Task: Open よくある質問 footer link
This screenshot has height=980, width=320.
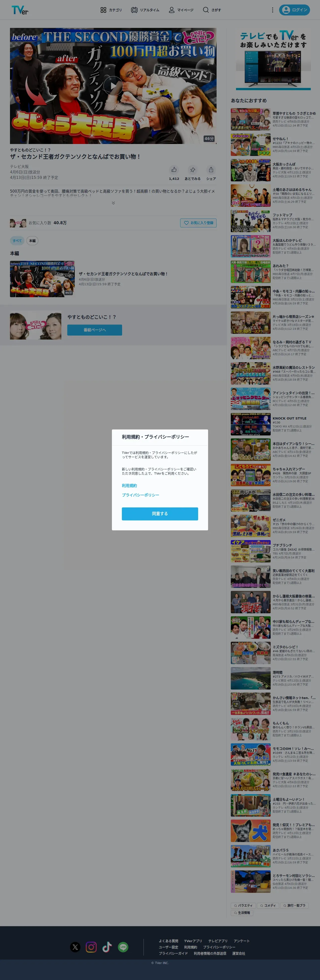Action: click(168, 941)
